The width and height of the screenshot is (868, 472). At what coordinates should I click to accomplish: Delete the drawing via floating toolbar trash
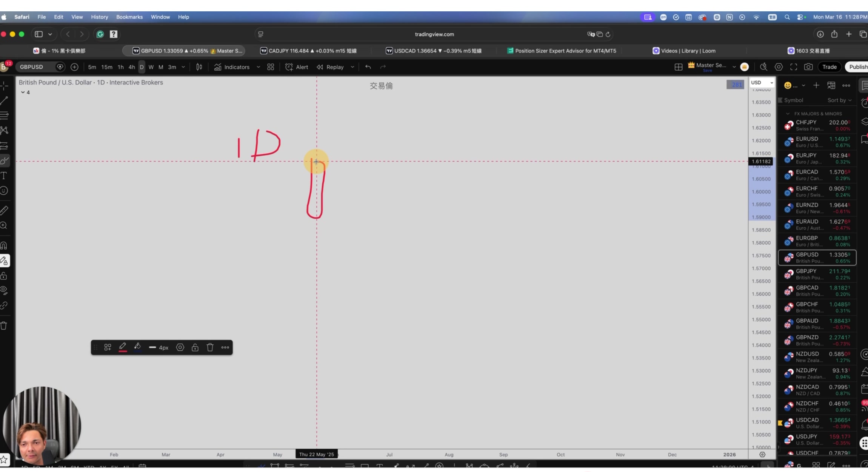[x=210, y=347]
